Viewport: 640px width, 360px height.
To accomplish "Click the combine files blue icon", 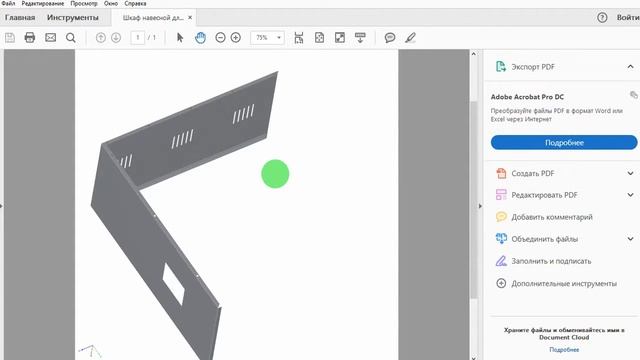I will (501, 238).
